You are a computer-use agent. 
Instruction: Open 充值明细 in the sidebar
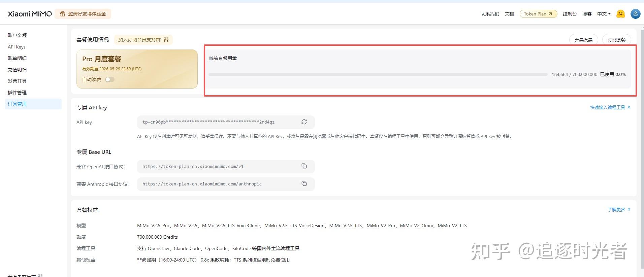[x=17, y=70]
